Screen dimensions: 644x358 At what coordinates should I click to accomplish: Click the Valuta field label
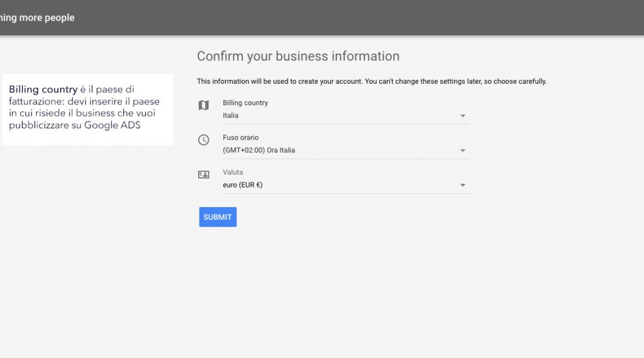[x=233, y=172]
